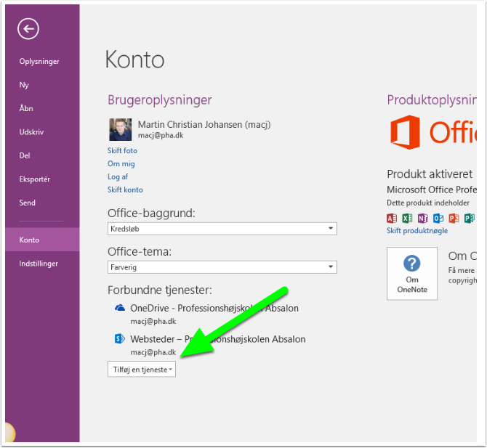Click the back arrow circle button
The height and width of the screenshot is (448, 487).
coord(28,29)
